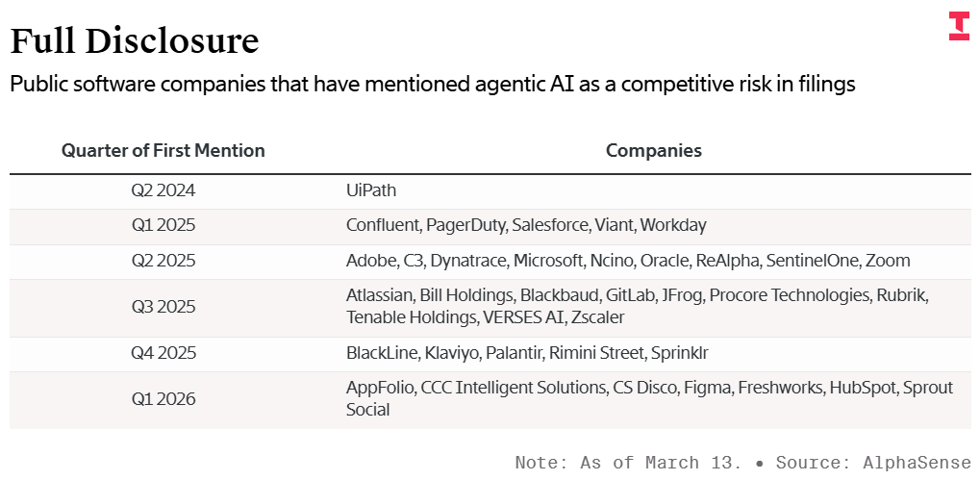The height and width of the screenshot is (480, 980).
Task: Click Atlassian in the Q3 2025 row
Action: (381, 295)
